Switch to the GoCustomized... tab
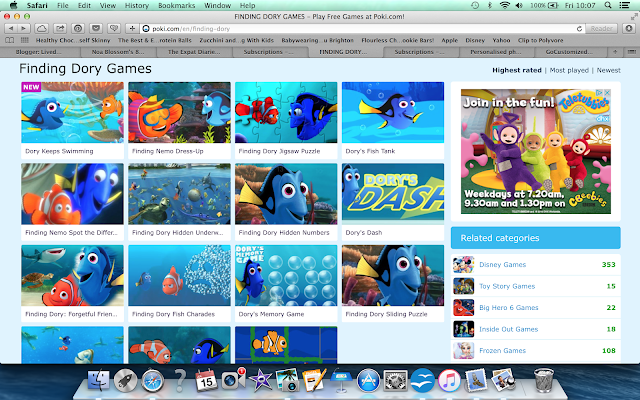Screen dimensions: 640x400 pos(569,52)
